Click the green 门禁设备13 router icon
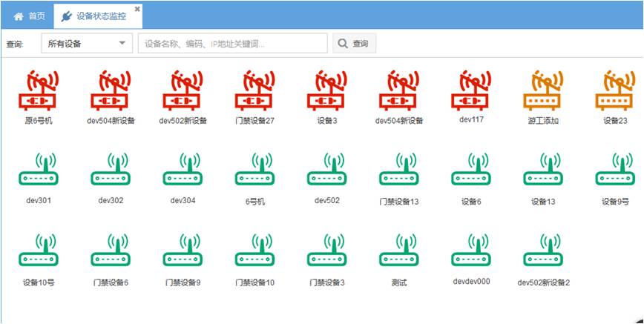The image size is (644, 324). click(399, 169)
